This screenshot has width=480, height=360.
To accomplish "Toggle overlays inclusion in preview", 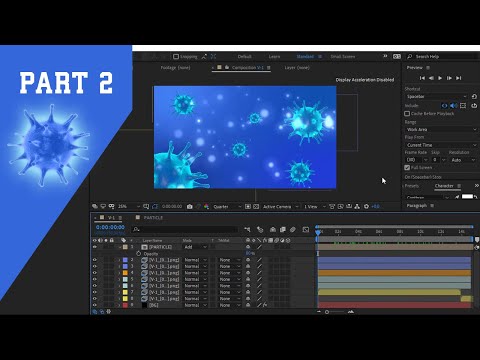I will click(x=463, y=106).
